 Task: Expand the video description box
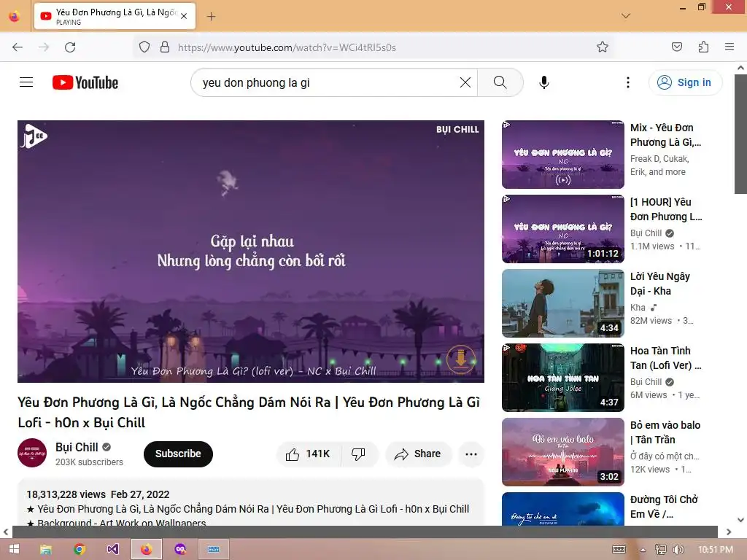[251, 504]
